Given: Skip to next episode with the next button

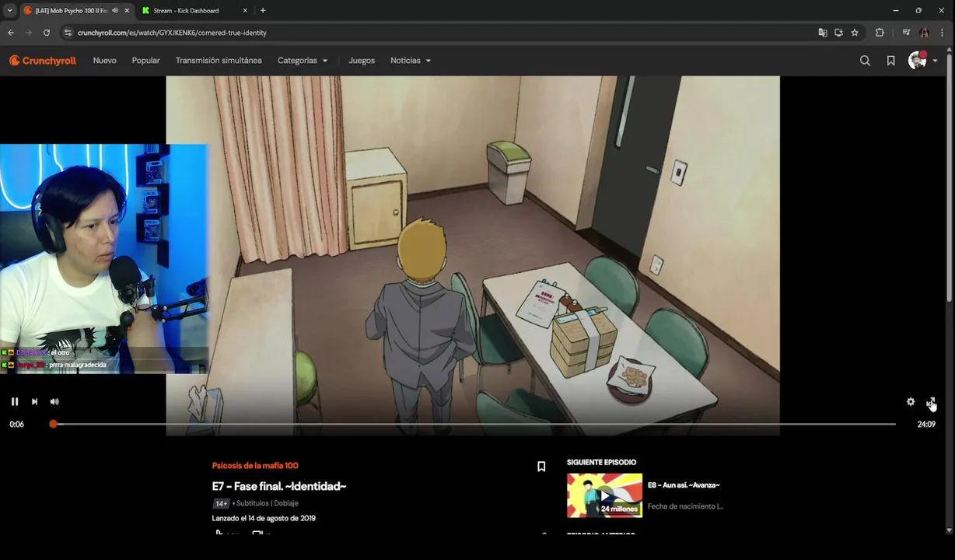Looking at the screenshot, I should pos(34,401).
